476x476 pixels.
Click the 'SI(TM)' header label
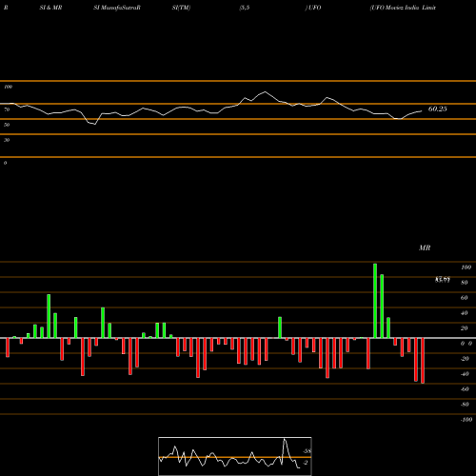click(181, 8)
